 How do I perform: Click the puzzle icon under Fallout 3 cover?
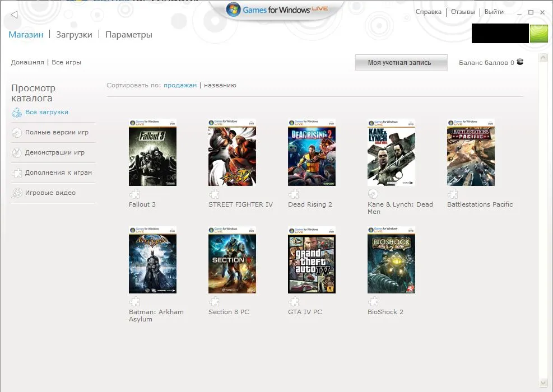pos(134,194)
